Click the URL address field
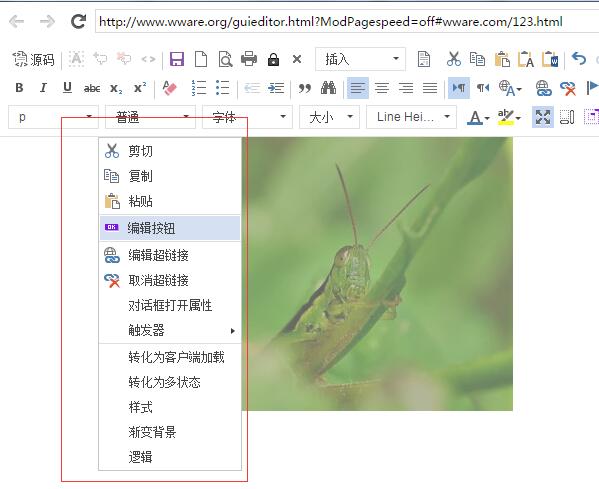The image size is (599, 489). 347,21
